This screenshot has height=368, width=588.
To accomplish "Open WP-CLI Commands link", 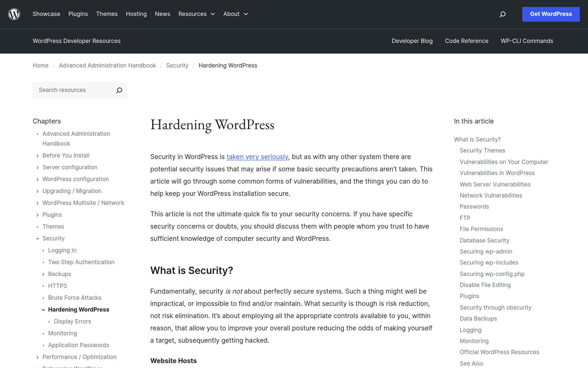I will click(527, 41).
